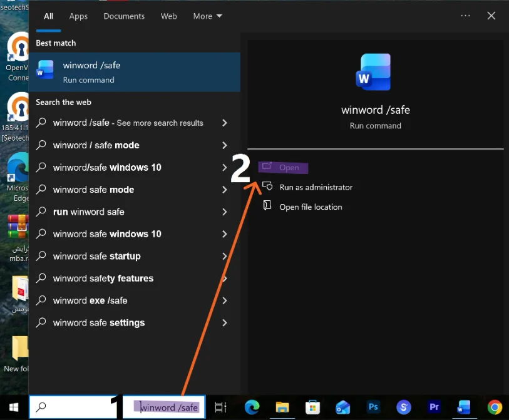Viewport: 509px width, 420px height.
Task: Switch to the Apps search tab
Action: pyautogui.click(x=78, y=16)
